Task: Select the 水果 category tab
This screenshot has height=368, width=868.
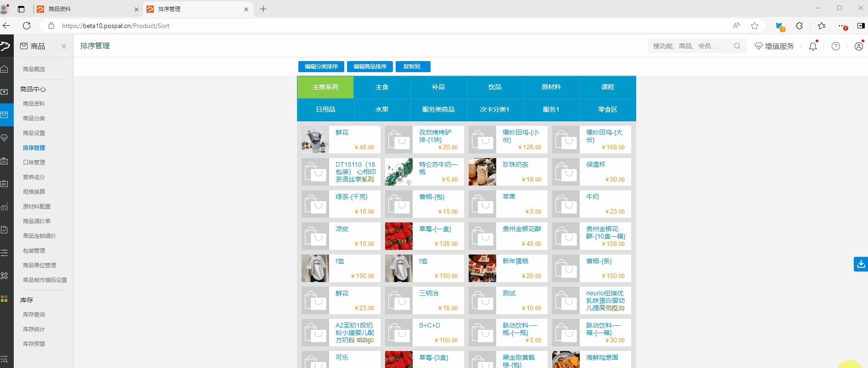Action: pyautogui.click(x=382, y=110)
